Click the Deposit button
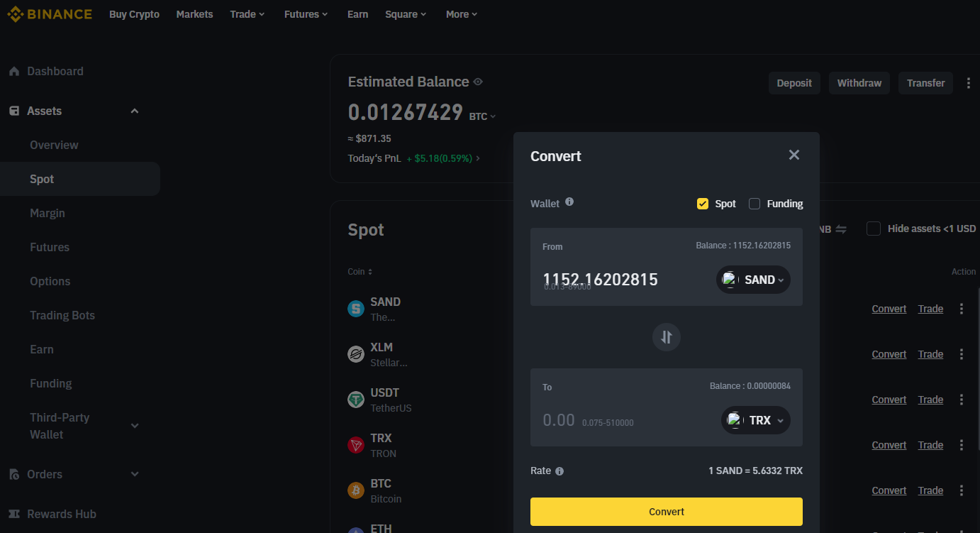Screen dimensions: 980x533 [794, 83]
